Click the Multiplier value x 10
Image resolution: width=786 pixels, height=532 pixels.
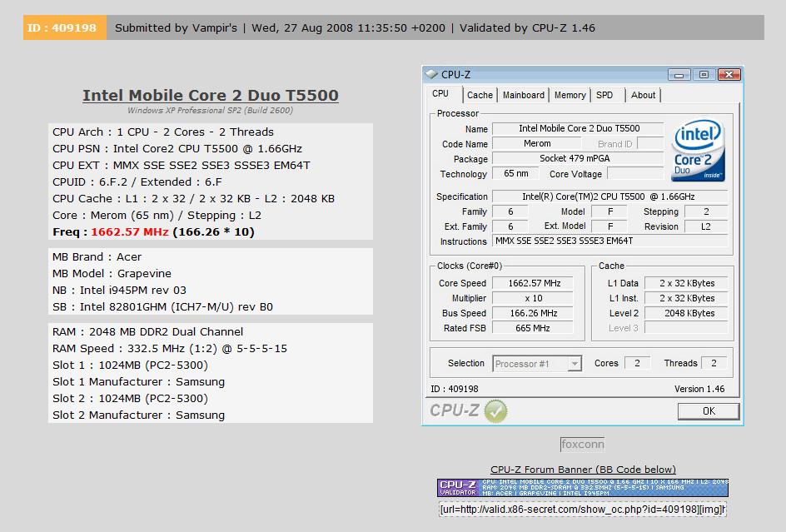click(x=534, y=298)
